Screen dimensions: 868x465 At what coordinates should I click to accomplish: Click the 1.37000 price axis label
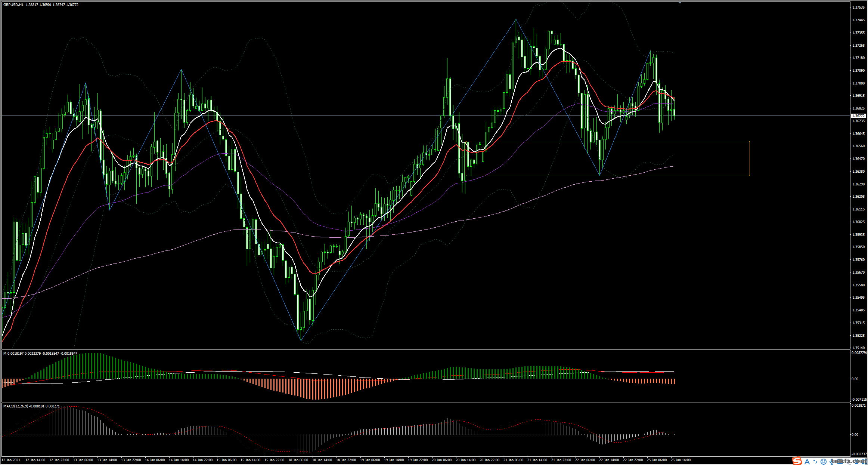[x=858, y=83]
